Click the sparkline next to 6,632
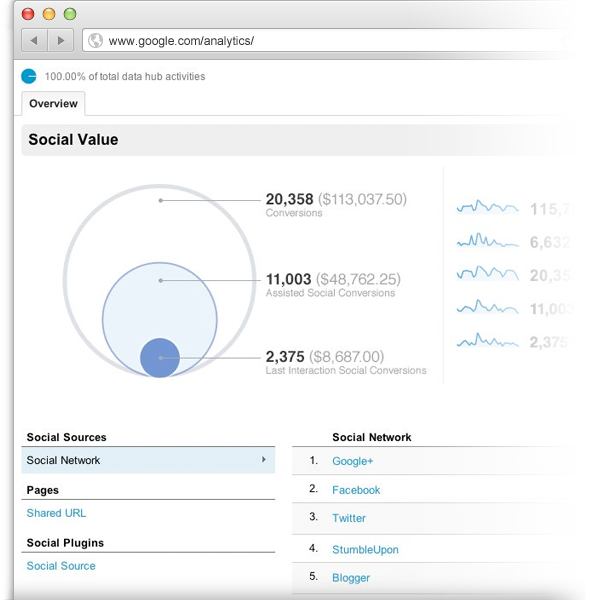This screenshot has width=600, height=600. 488,240
